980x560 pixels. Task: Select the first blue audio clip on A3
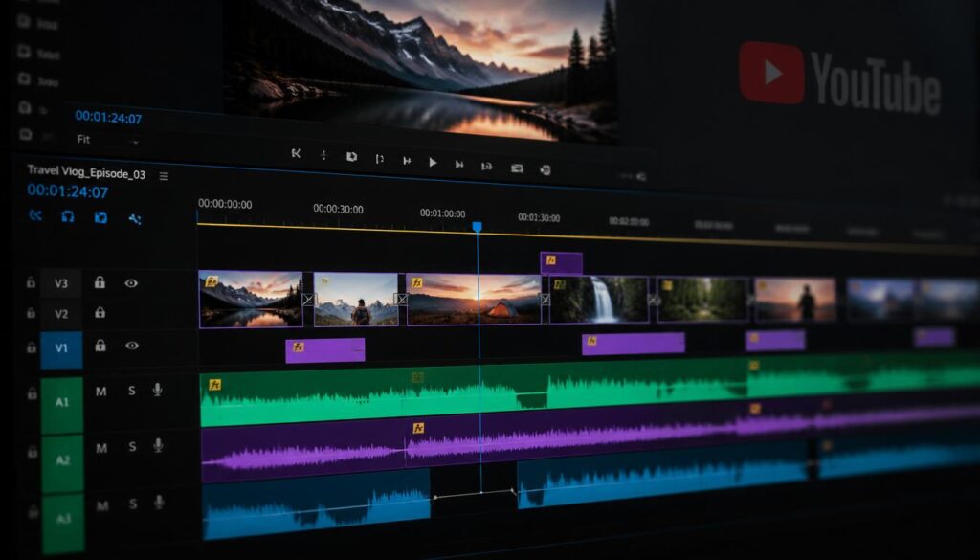(316, 504)
